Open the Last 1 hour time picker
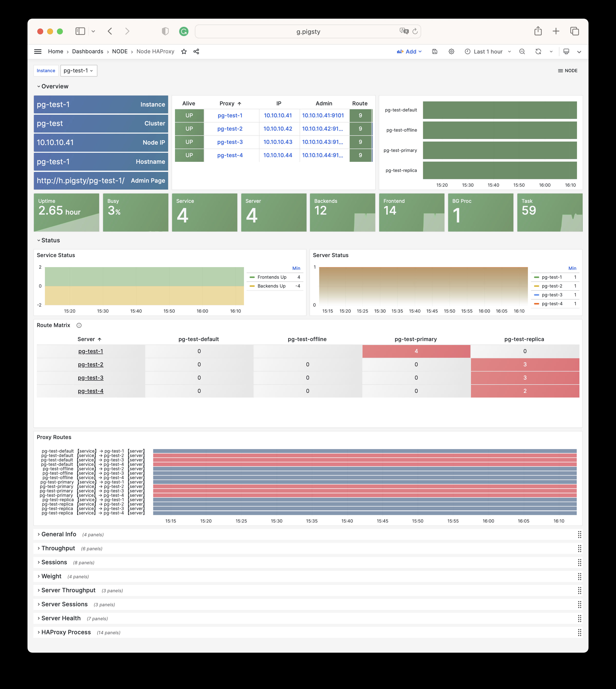Screen dimensions: 616x689 [x=488, y=51]
